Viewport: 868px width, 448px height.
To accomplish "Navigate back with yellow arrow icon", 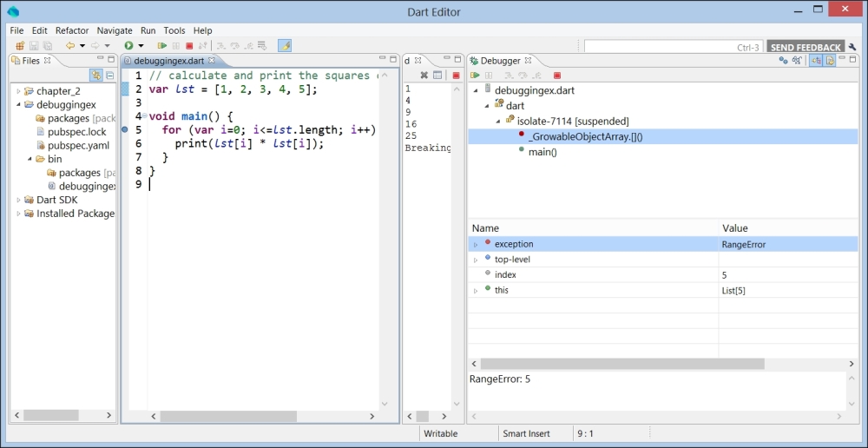I will (x=70, y=46).
